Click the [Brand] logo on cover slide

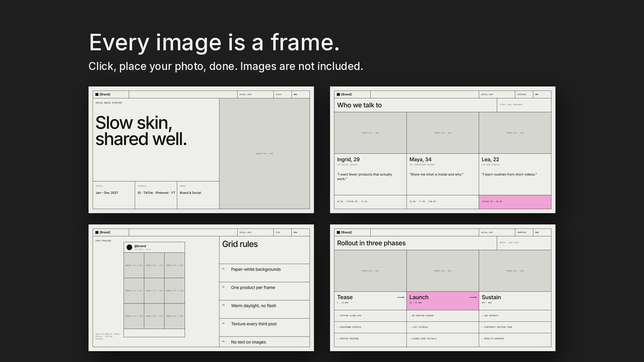tap(103, 94)
